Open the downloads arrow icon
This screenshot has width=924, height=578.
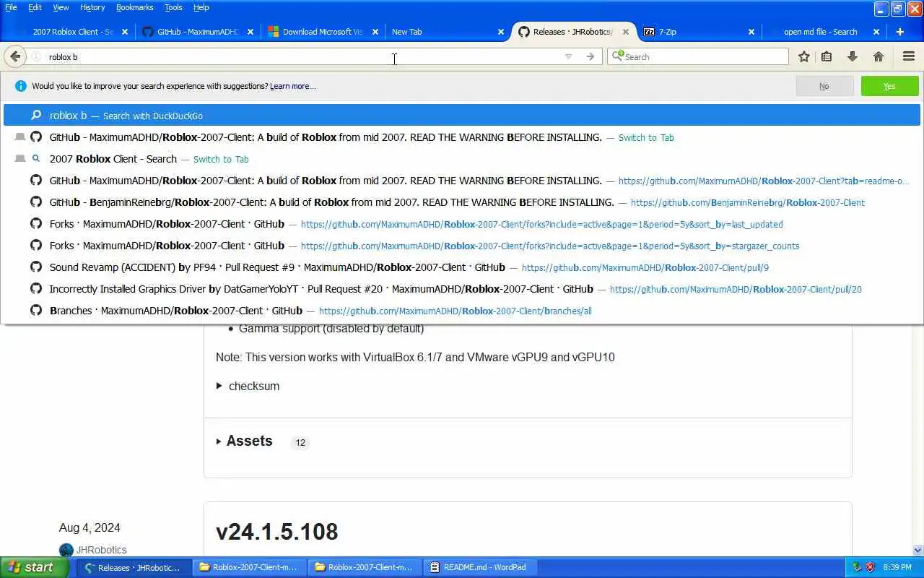853,56
